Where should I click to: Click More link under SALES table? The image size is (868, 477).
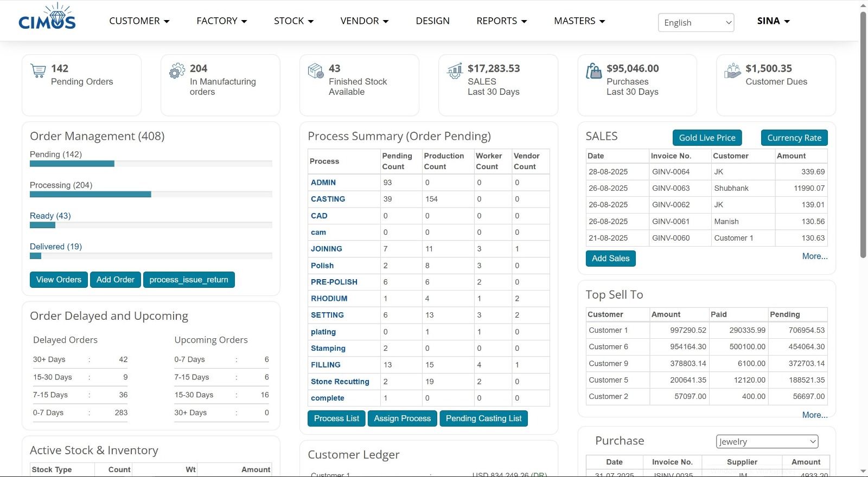pyautogui.click(x=815, y=256)
